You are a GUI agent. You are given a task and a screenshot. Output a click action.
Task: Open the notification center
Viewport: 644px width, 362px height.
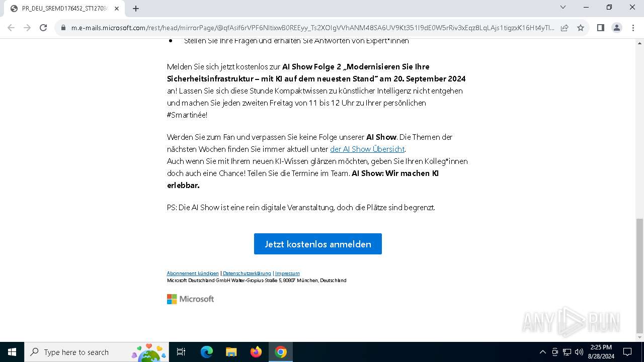(627, 352)
